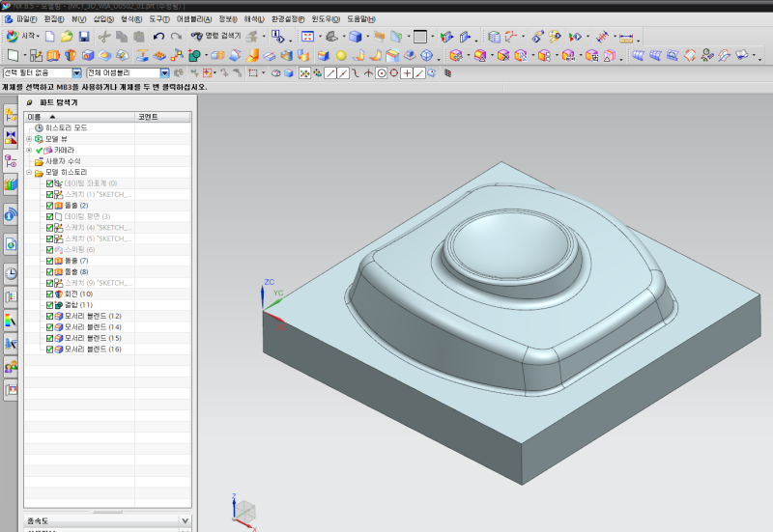Open the 선택 필터 없음 selection filter dropdown
The height and width of the screenshot is (532, 773).
77,72
